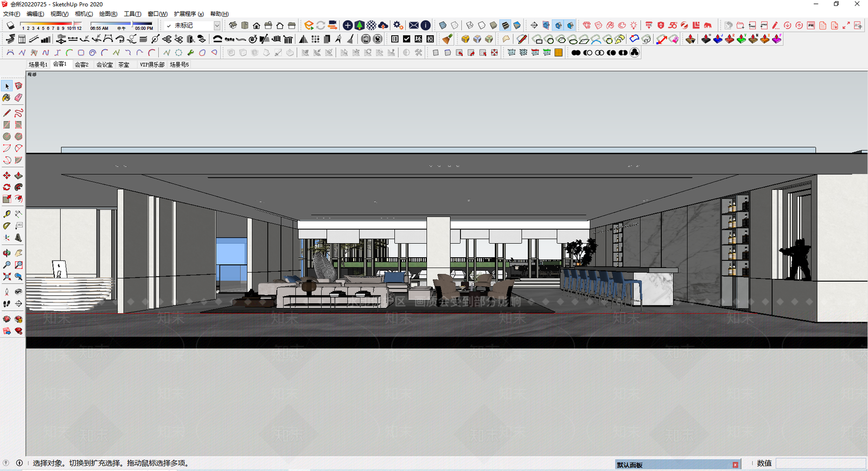Click the Freehand curve tool

tap(18, 113)
